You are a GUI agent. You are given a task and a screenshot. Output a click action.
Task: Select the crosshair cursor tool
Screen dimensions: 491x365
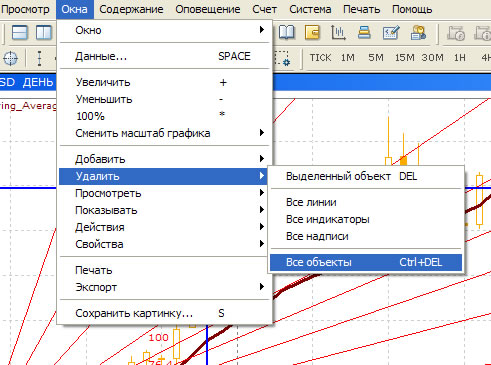10,58
